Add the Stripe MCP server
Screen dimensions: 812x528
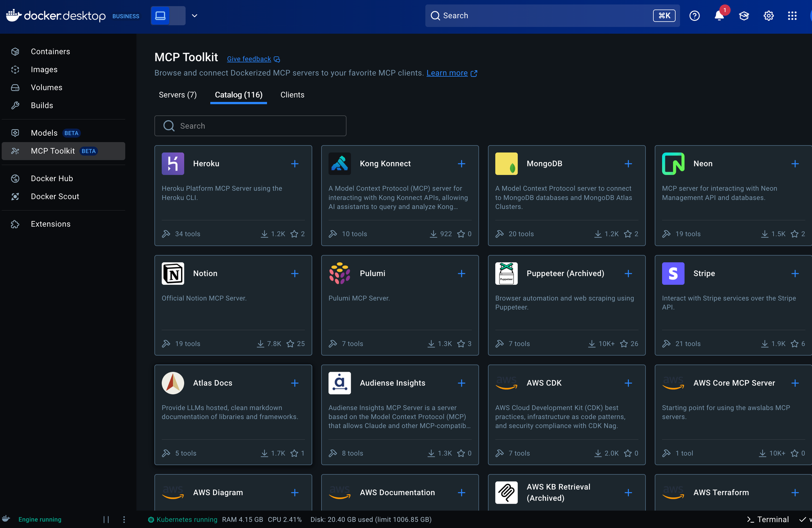(x=795, y=273)
